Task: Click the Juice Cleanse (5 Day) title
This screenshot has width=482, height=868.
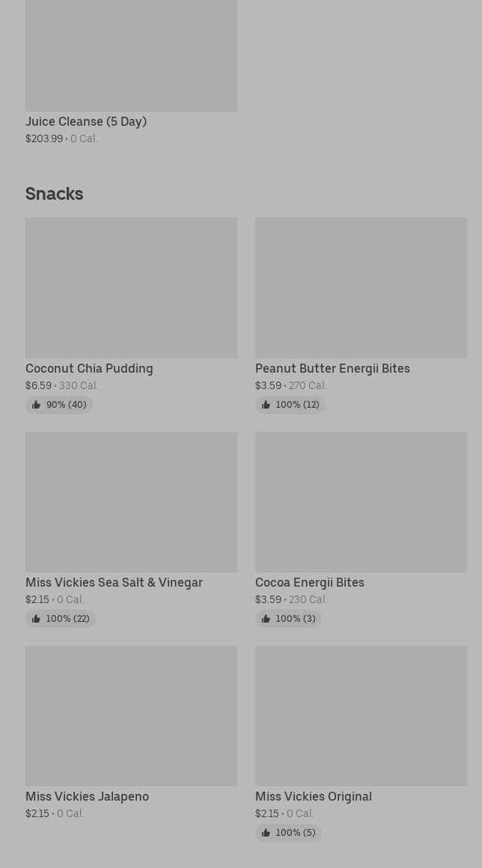Action: tap(86, 121)
